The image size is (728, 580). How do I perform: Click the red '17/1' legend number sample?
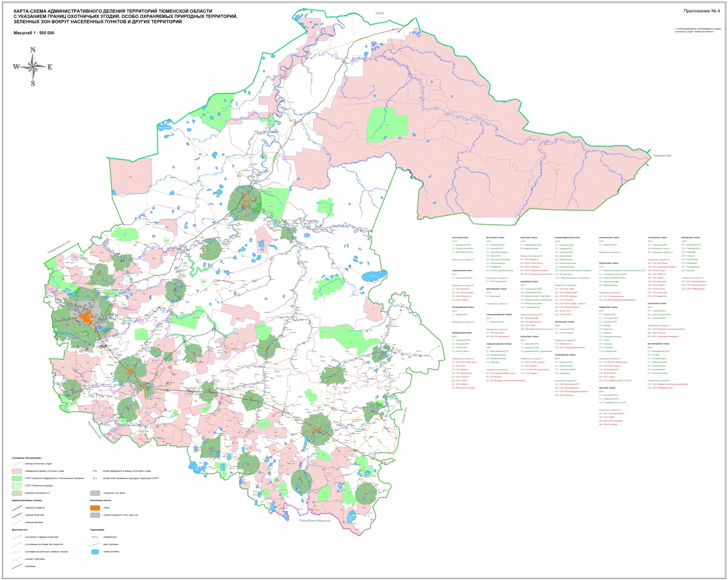click(95, 471)
